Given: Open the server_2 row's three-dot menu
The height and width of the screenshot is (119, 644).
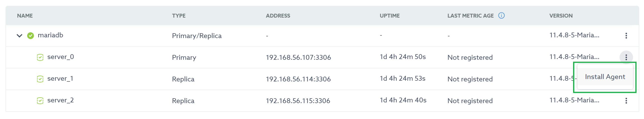Looking at the screenshot, I should point(626,101).
